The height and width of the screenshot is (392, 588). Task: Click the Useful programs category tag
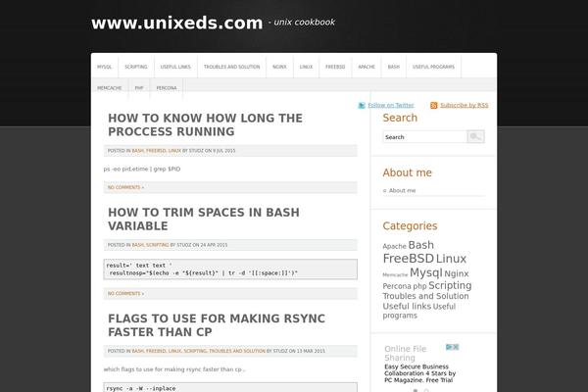click(419, 311)
